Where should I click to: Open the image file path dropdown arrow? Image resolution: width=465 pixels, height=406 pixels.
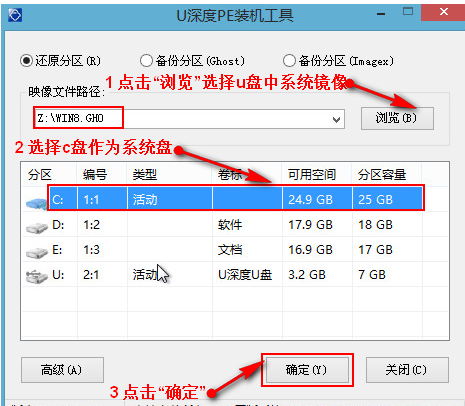(336, 119)
